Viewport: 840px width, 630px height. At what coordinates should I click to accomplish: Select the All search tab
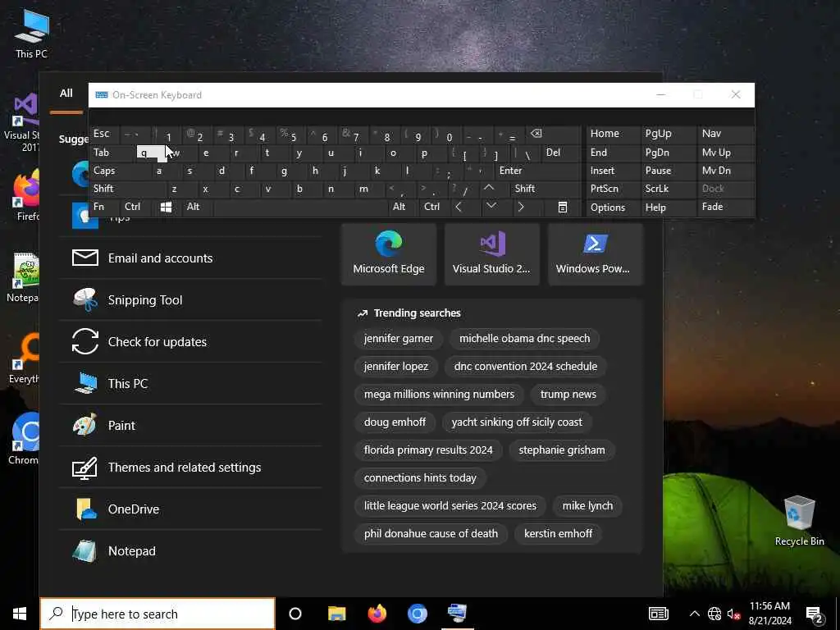click(66, 94)
